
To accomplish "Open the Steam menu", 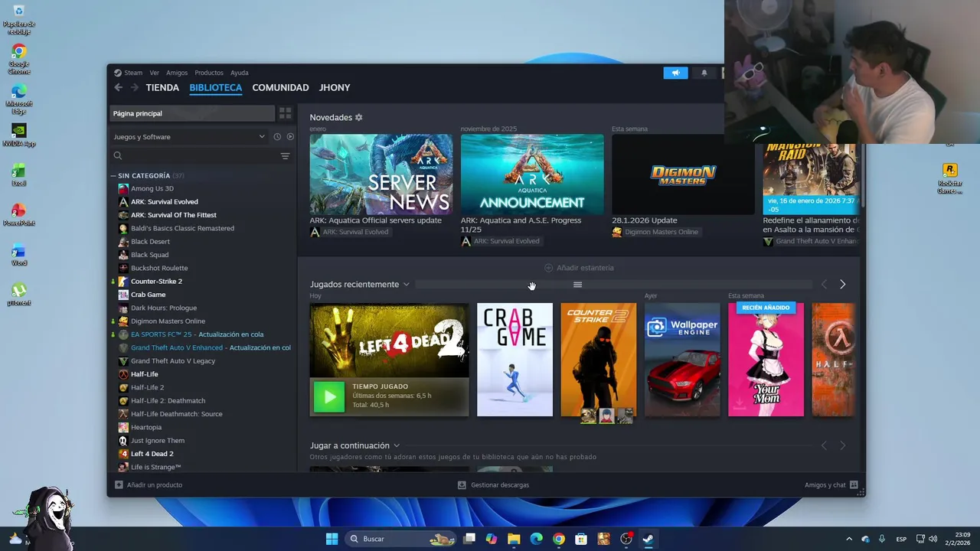I will pyautogui.click(x=133, y=73).
